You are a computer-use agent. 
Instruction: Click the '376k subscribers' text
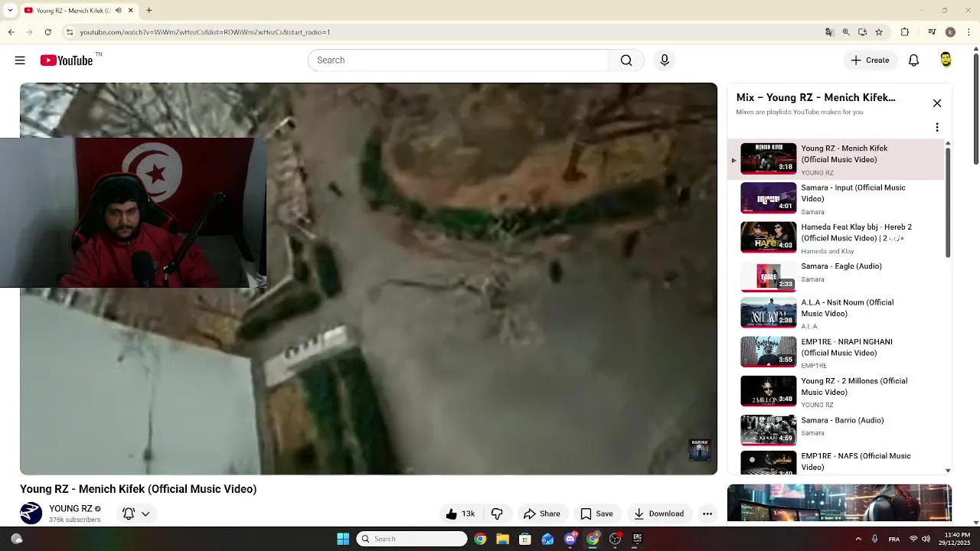point(74,520)
